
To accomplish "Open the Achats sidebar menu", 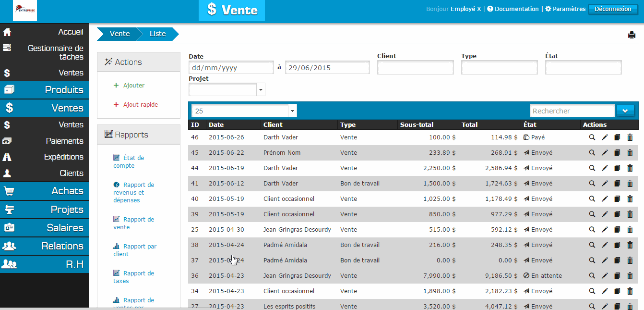I will pos(45,191).
